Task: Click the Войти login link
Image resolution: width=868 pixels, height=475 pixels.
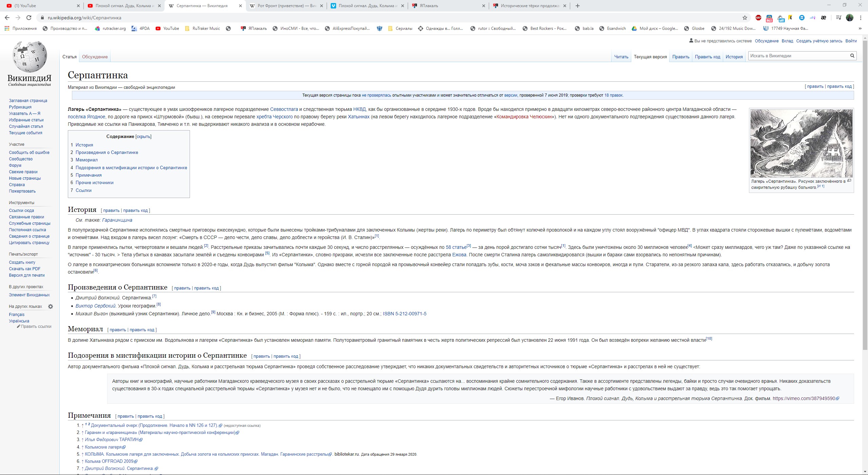Action: tap(851, 41)
